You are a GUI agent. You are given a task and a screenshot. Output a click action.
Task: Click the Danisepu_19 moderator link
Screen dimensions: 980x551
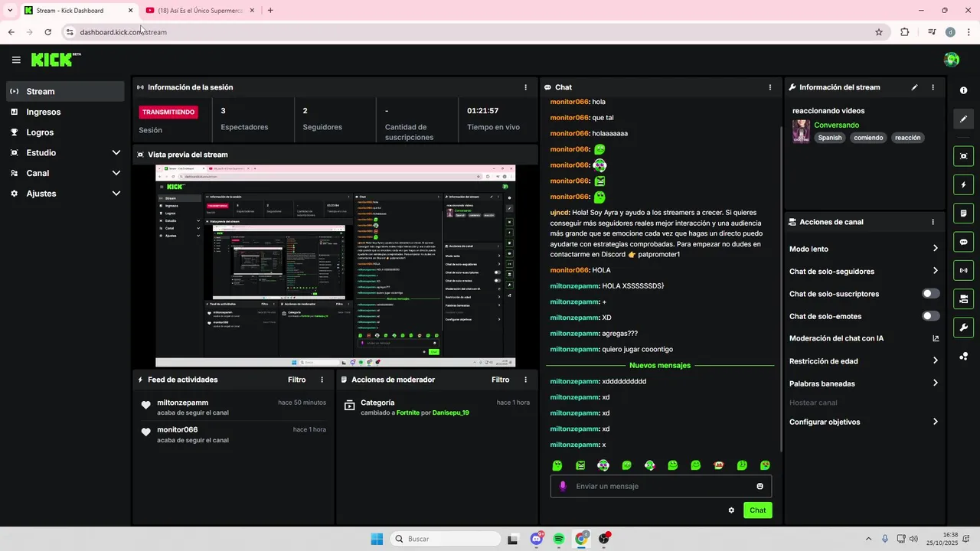450,412
